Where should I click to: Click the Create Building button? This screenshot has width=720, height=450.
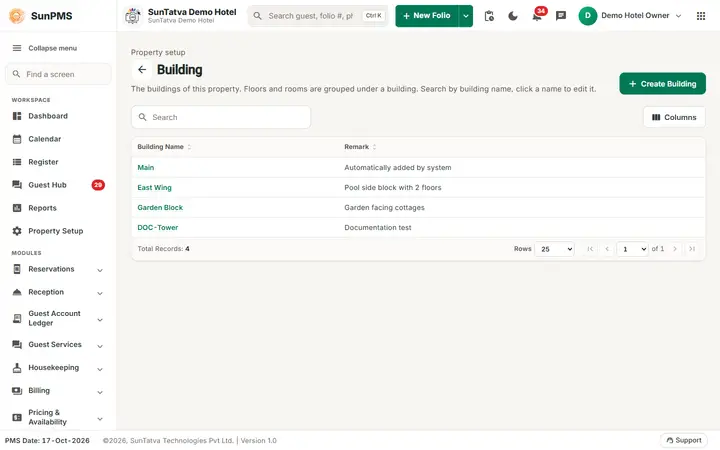[x=662, y=84]
